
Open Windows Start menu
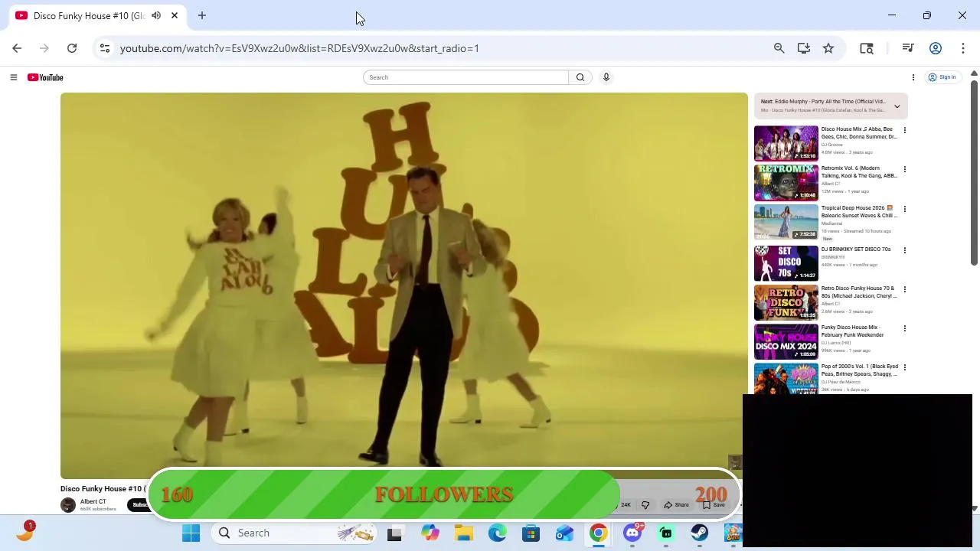[191, 533]
